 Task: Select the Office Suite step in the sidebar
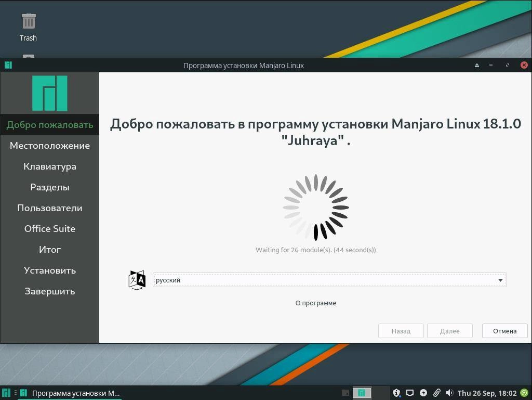[50, 228]
